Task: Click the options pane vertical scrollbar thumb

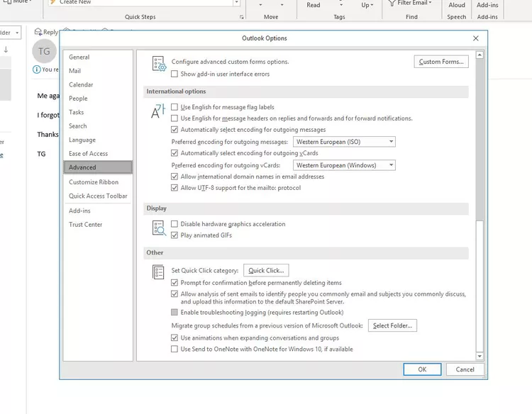Action: pos(480,140)
